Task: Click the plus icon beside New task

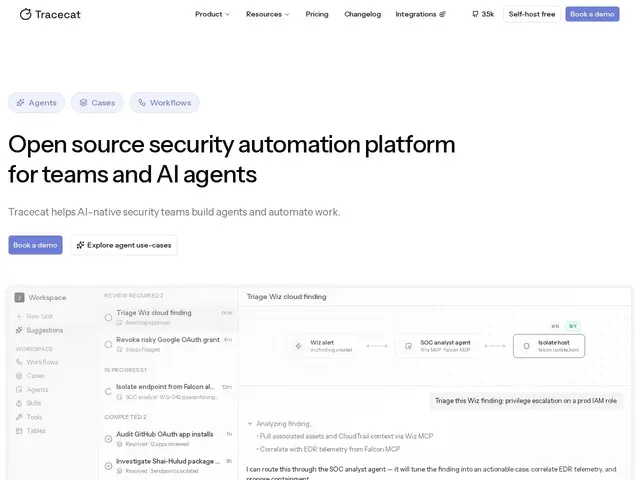Action: coord(19,316)
